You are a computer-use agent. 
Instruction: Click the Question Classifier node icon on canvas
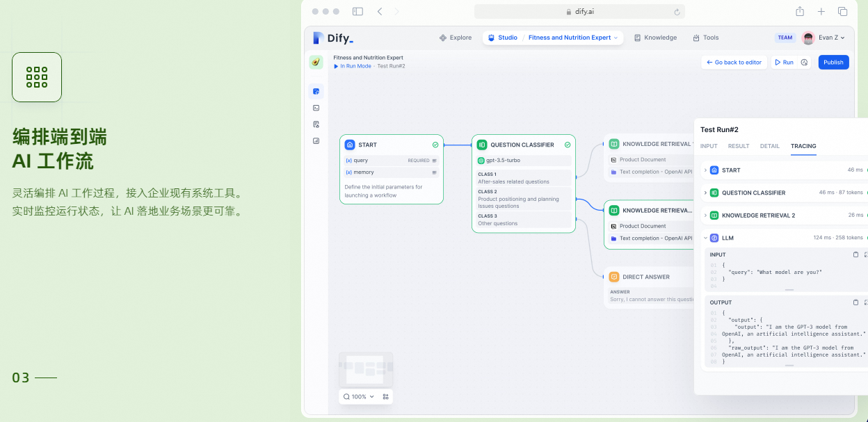coord(482,145)
